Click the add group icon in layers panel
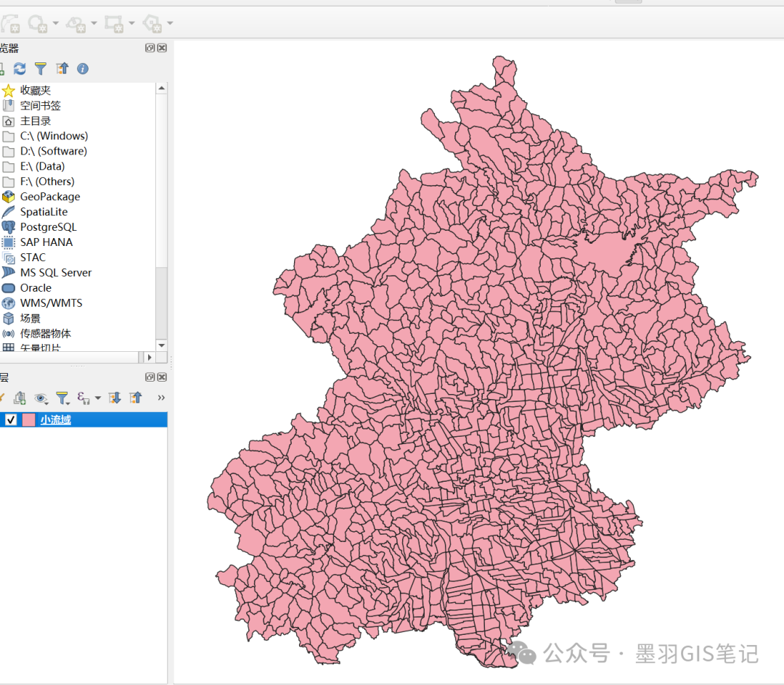This screenshot has height=685, width=784. click(20, 398)
